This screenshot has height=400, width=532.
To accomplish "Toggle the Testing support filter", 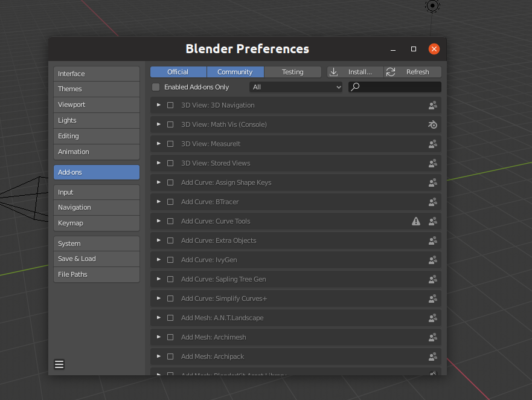I will coord(292,72).
